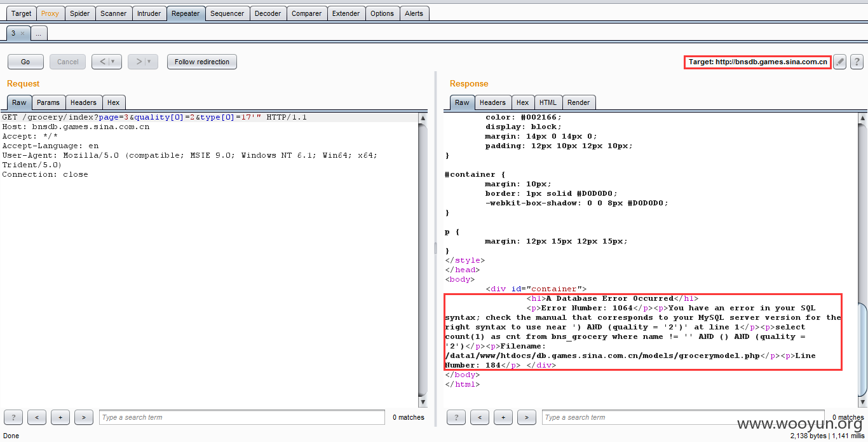Open history dropdown on the back button
Image resolution: width=868 pixels, height=442 pixels.
[114, 62]
